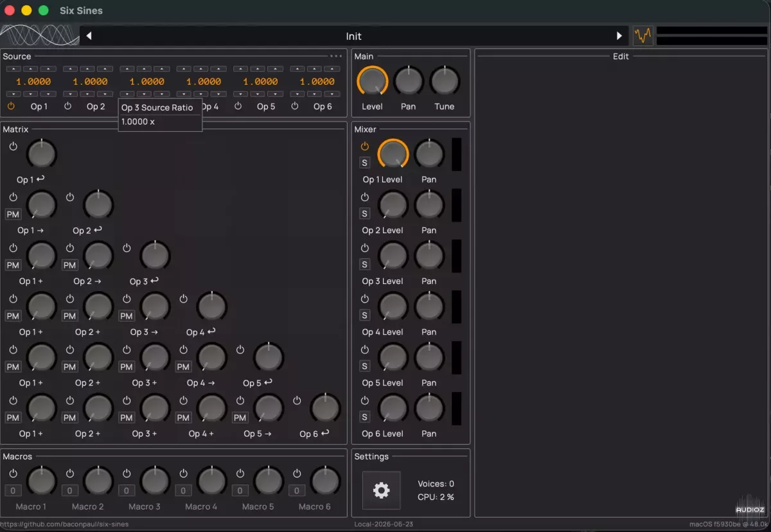Enable power icon above Op 1 → PM
771x532 pixels.
[13, 197]
